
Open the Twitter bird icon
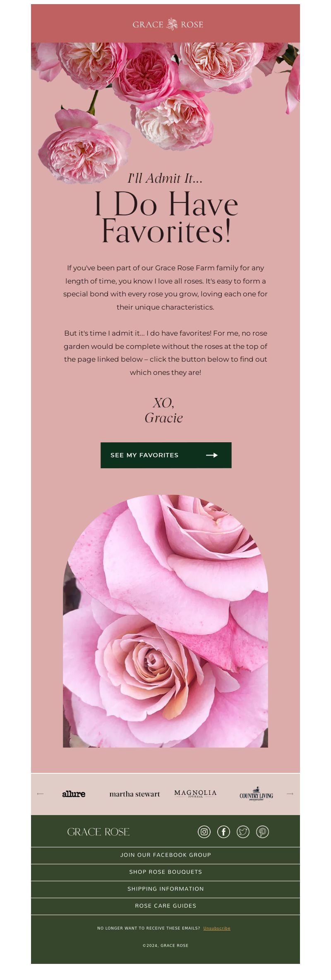click(243, 832)
